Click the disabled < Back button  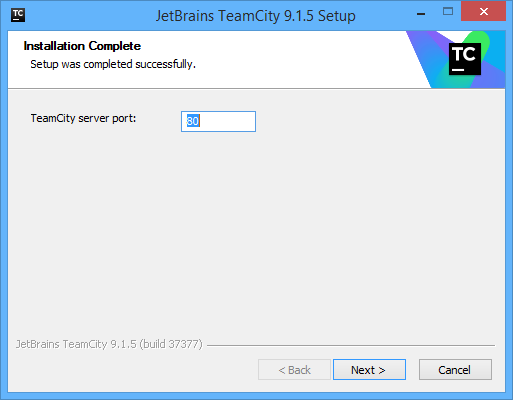pyautogui.click(x=294, y=369)
